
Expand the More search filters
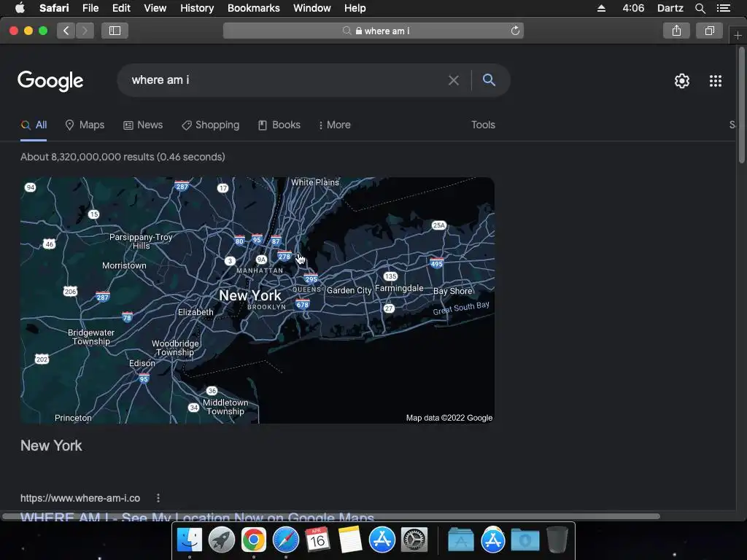334,125
